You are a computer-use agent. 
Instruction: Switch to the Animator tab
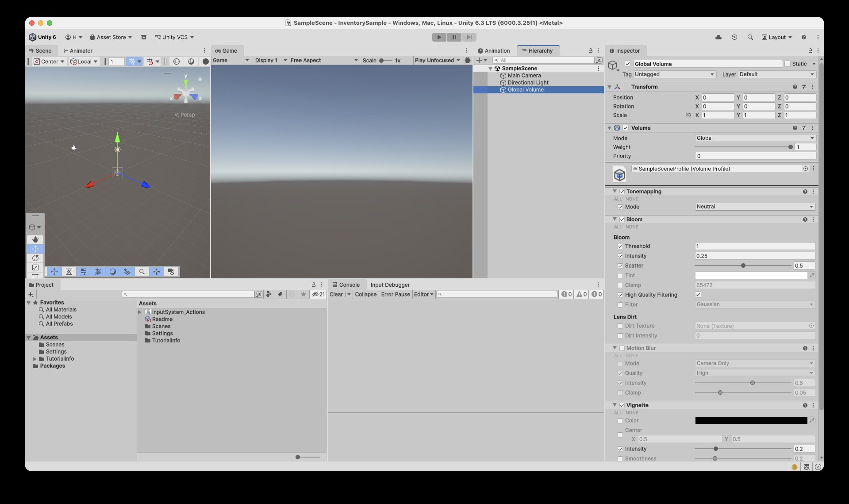pos(78,51)
